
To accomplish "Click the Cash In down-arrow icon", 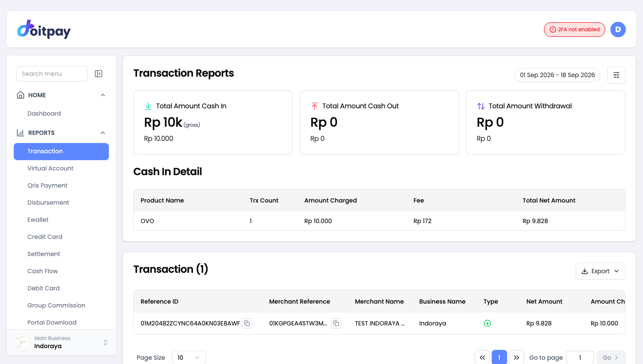I will coord(148,106).
